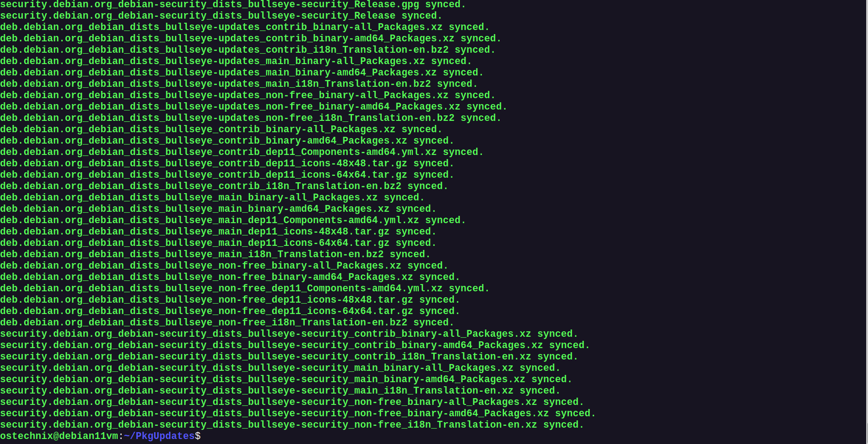
Task: Click the bullseye_main_binary-all_Packages.xz line
Action: click(x=212, y=198)
